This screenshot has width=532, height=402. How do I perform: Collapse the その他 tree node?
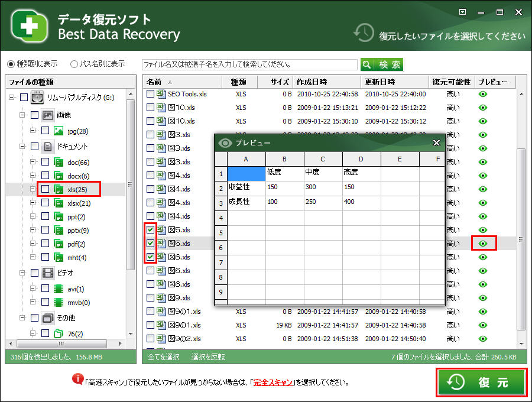click(22, 318)
